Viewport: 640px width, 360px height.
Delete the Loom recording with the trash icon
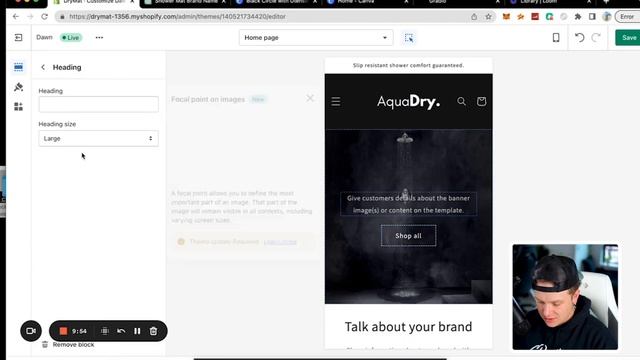tap(153, 331)
